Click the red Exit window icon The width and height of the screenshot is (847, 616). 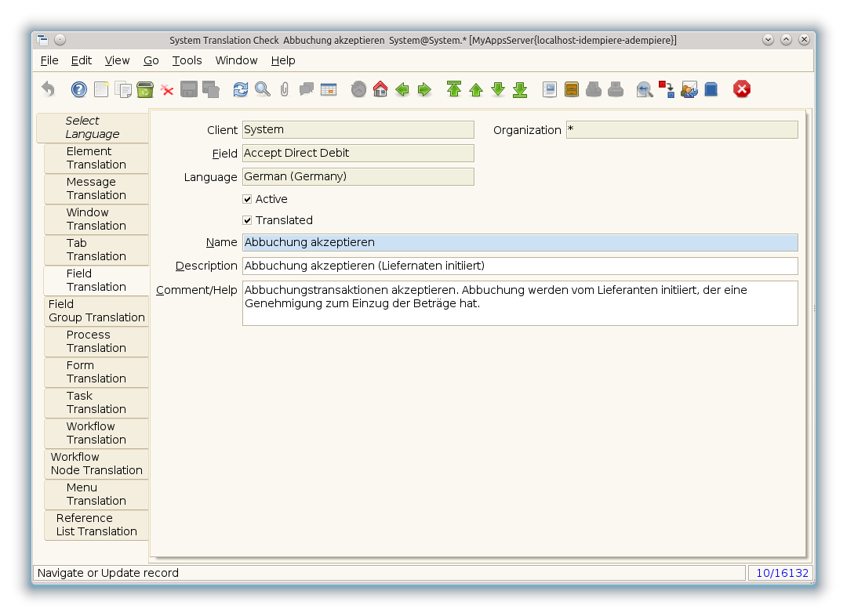(742, 89)
